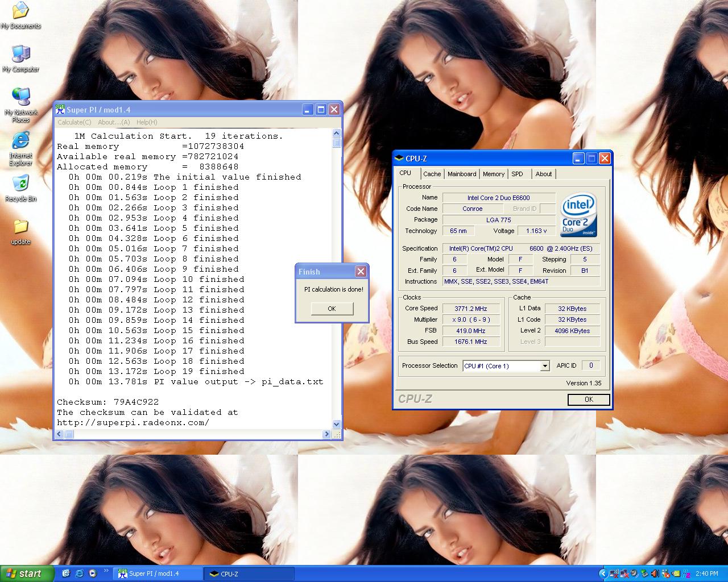Open the Processor Selection dropdown
Viewport: 728px width, 582px height.
[506, 366]
